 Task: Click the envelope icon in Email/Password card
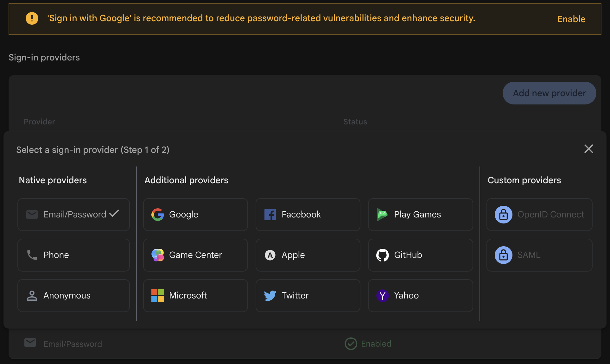click(x=32, y=215)
